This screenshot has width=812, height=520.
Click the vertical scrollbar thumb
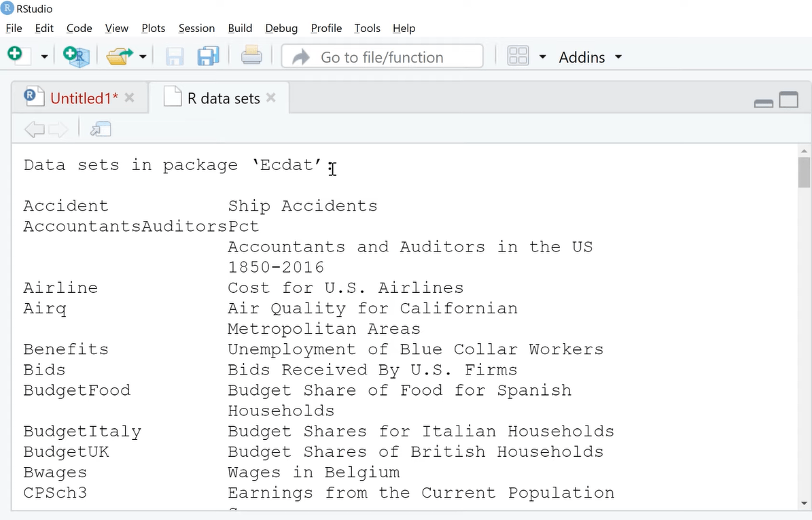(x=804, y=173)
